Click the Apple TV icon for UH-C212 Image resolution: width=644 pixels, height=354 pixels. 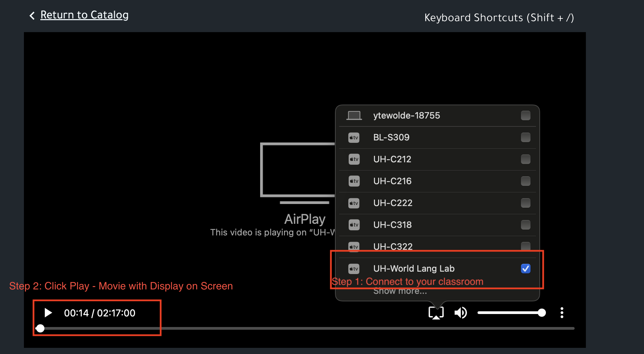tap(354, 159)
